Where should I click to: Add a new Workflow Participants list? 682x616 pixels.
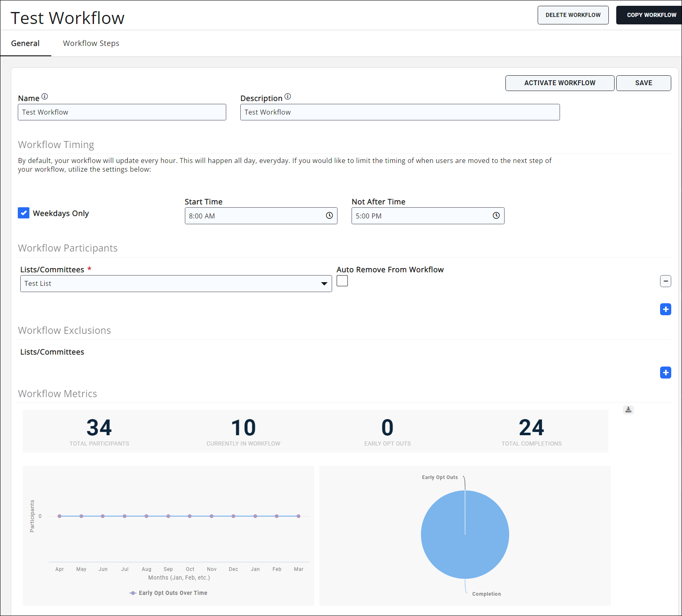pyautogui.click(x=665, y=309)
